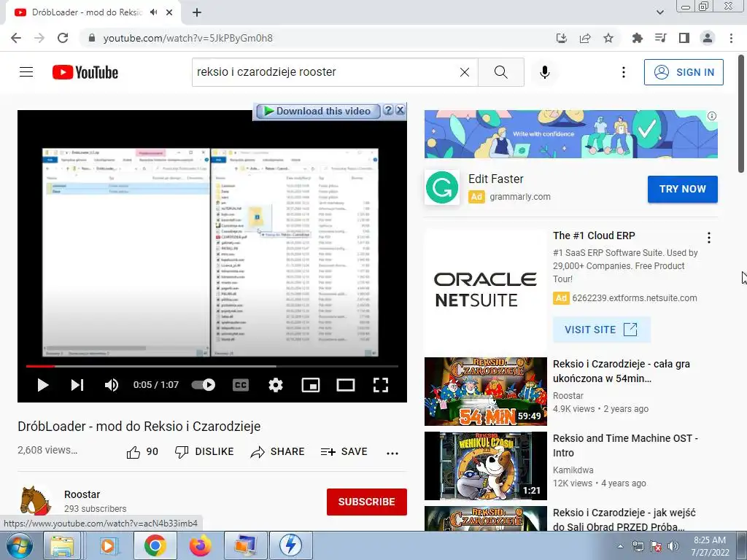Close the DróbLoader tab
Viewport: 747px width, 560px height.
[x=169, y=12]
